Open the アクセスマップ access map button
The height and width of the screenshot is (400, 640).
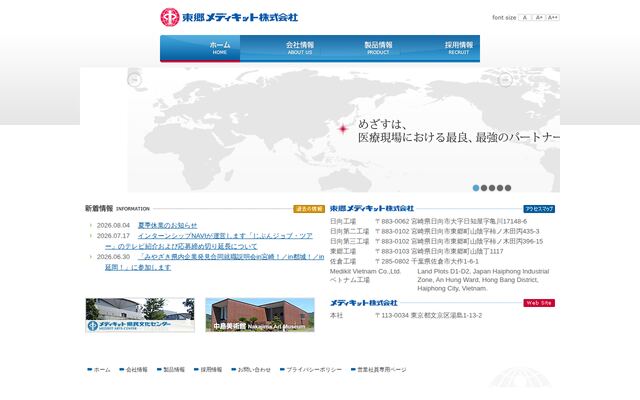tap(539, 209)
